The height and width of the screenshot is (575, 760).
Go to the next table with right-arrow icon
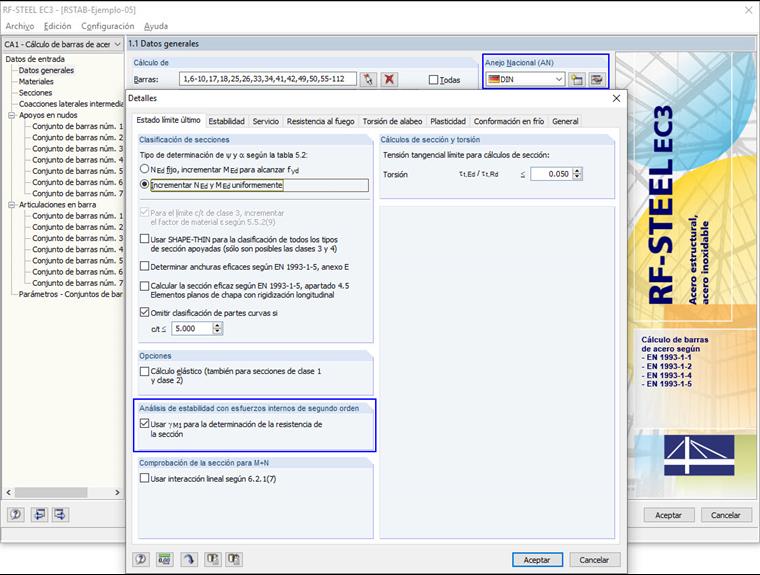point(61,514)
